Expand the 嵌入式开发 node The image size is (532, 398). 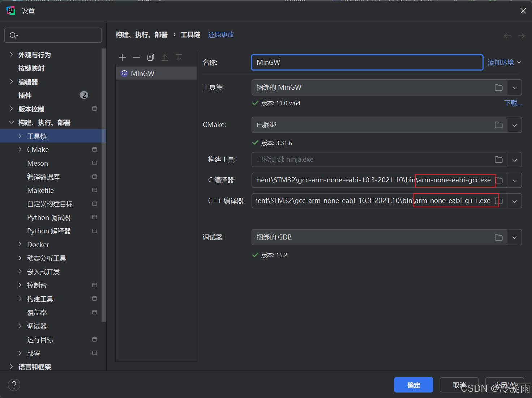coord(20,272)
